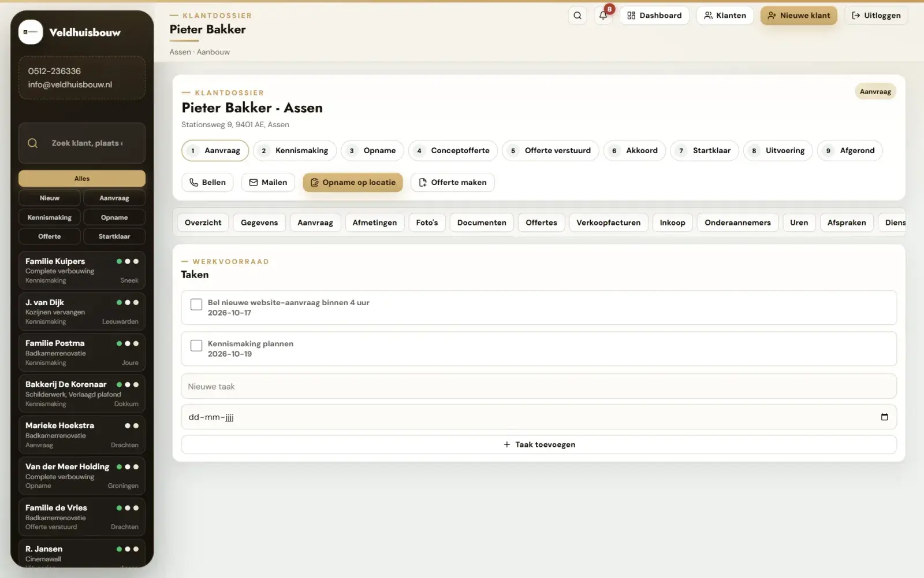Screen dimensions: 924x578
Task: Switch to Onderaannemers tab
Action: tap(737, 223)
